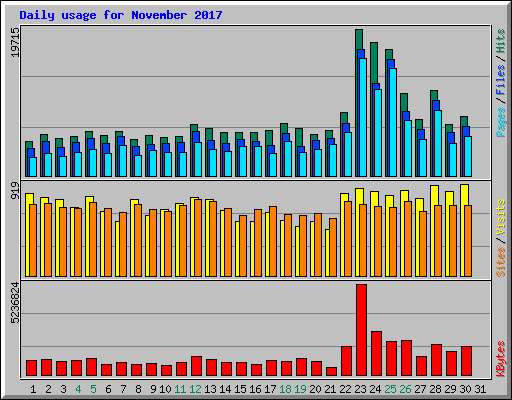Image resolution: width=512 pixels, height=400 pixels.
Task: Click day label 31 on the x-axis
Action: pyautogui.click(x=480, y=389)
